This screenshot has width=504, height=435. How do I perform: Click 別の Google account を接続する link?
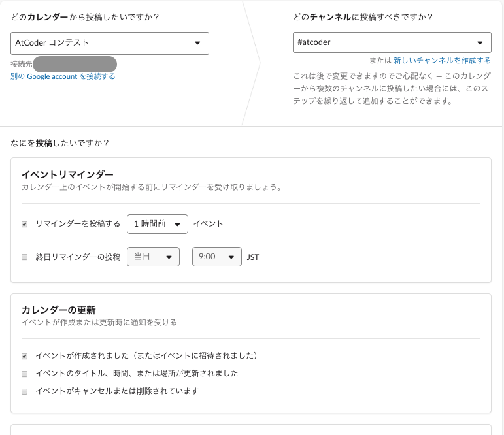(x=63, y=76)
